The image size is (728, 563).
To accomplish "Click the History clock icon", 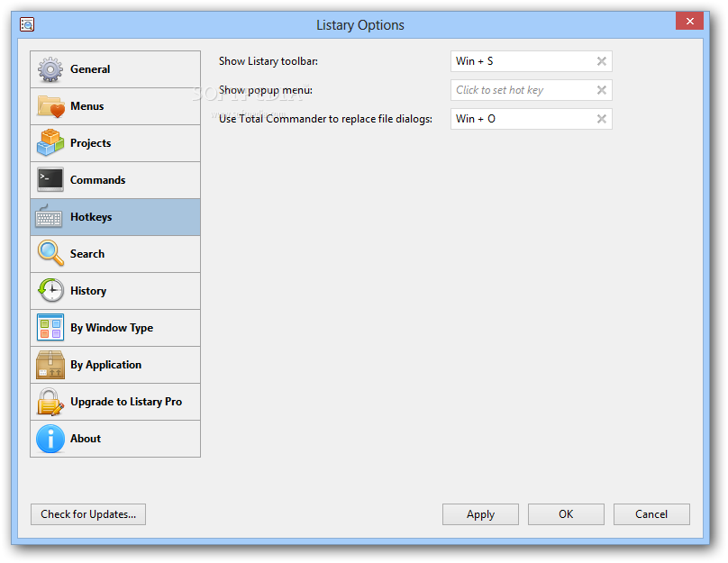I will pos(50,290).
